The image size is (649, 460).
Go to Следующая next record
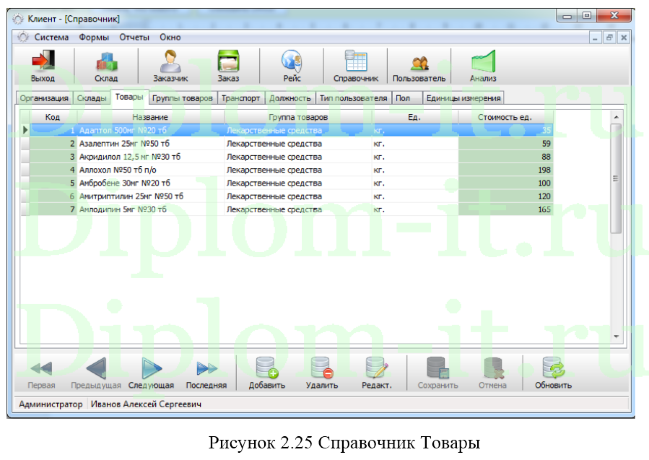151,372
